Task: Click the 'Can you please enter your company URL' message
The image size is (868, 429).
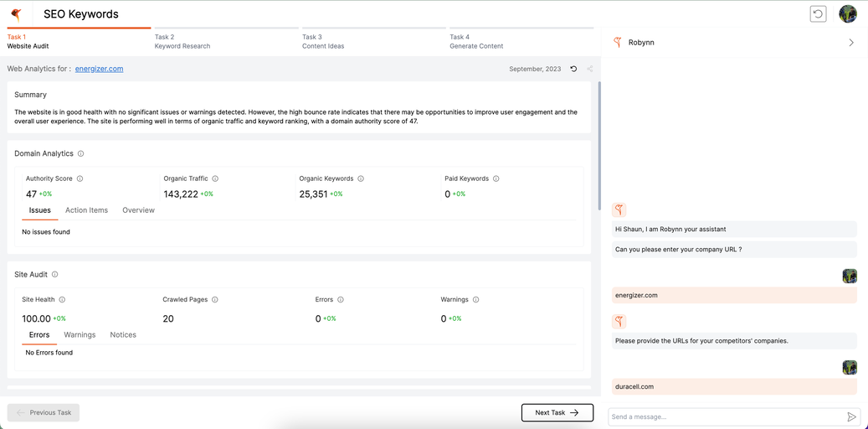Action: pyautogui.click(x=734, y=250)
